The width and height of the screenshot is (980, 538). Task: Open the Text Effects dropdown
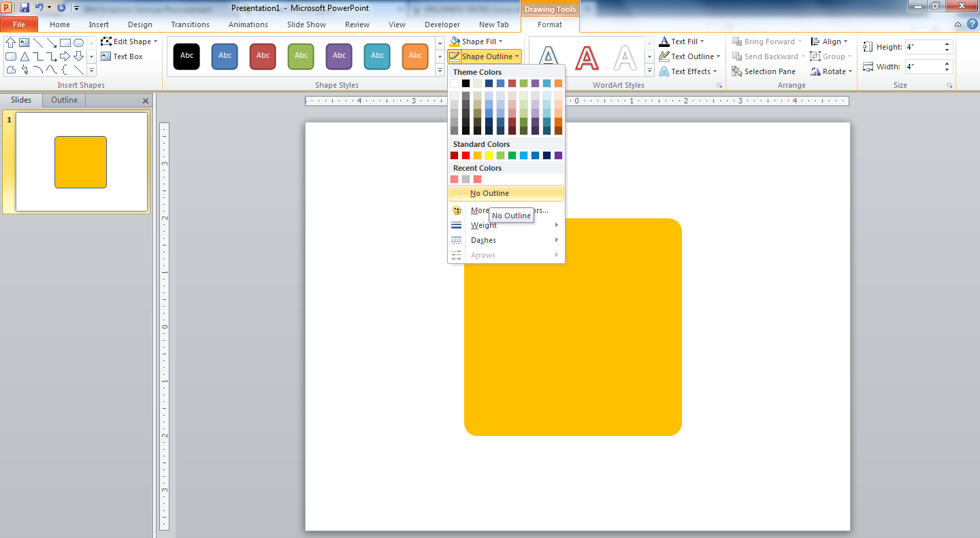[x=688, y=71]
